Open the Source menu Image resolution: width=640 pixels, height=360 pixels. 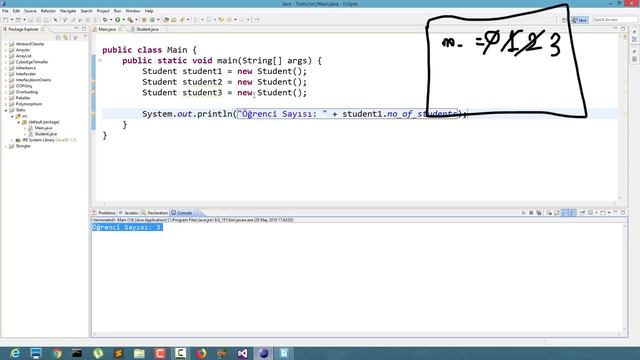click(30, 11)
